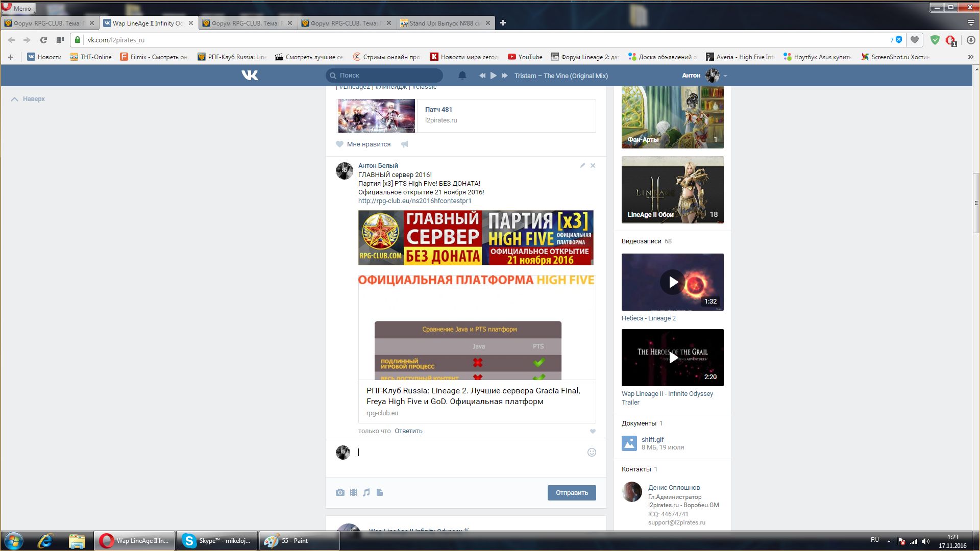Screen dimensions: 980x551
Task: Skip to next track in VK player
Action: tap(505, 76)
